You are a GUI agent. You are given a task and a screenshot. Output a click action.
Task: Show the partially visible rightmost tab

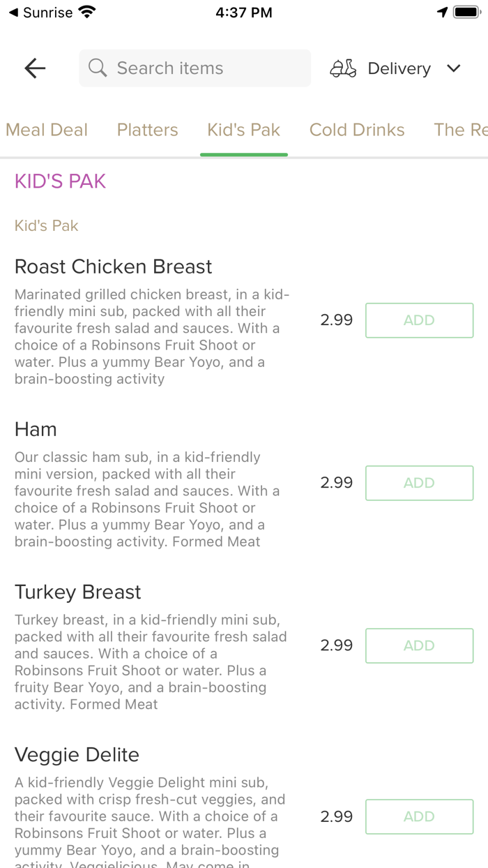pos(460,130)
